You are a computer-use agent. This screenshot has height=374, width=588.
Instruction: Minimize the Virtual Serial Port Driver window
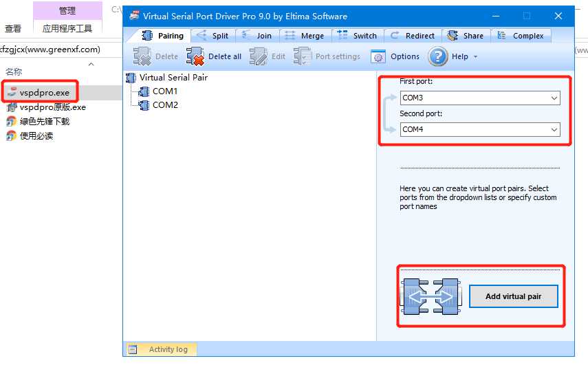click(496, 16)
